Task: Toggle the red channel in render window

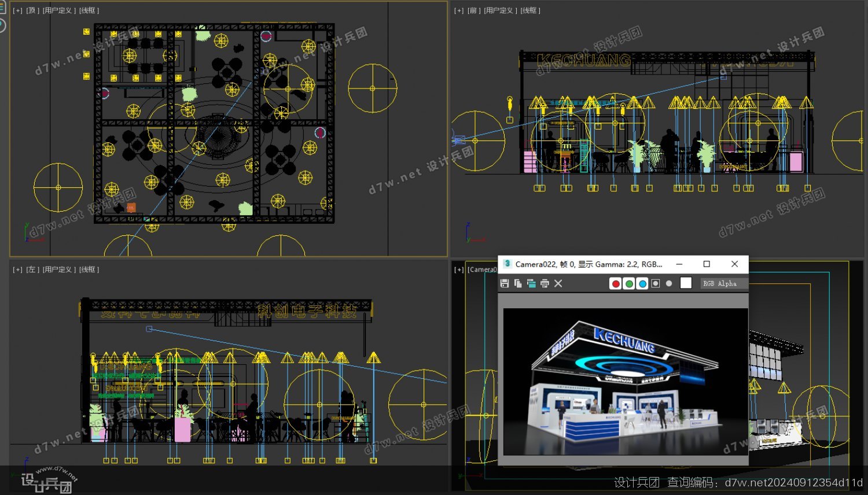Action: 616,283
